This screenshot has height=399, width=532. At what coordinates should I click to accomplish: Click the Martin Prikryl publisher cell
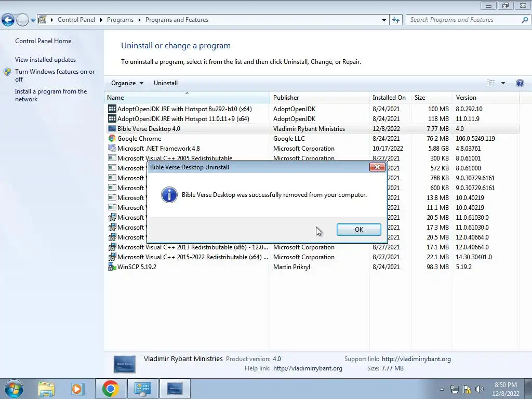pyautogui.click(x=291, y=267)
